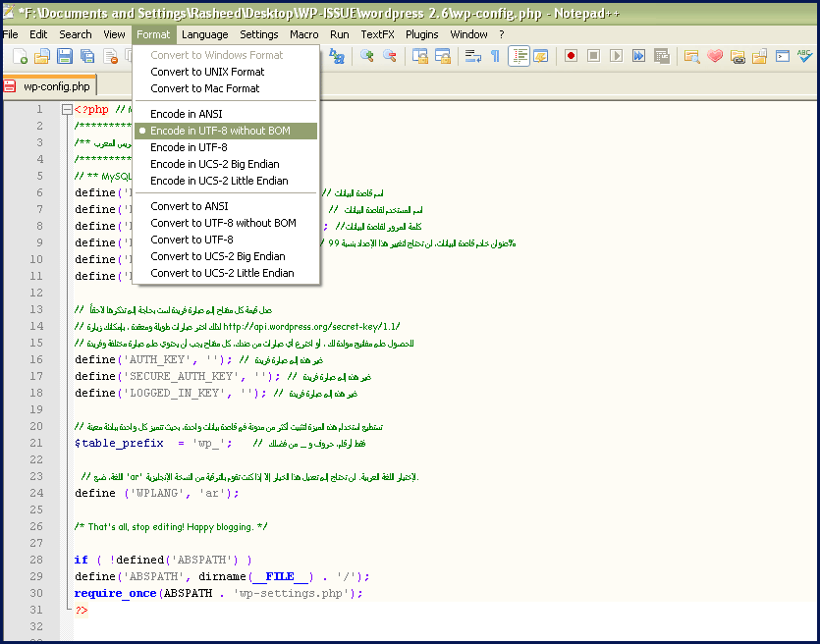Image resolution: width=820 pixels, height=644 pixels.
Task: Click the Replace toolbar icon
Action: click(336, 57)
